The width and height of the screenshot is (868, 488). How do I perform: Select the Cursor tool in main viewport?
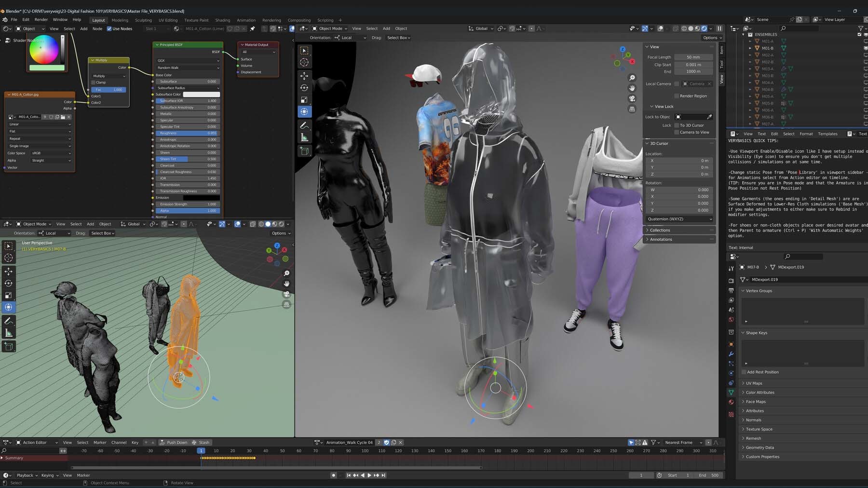304,62
